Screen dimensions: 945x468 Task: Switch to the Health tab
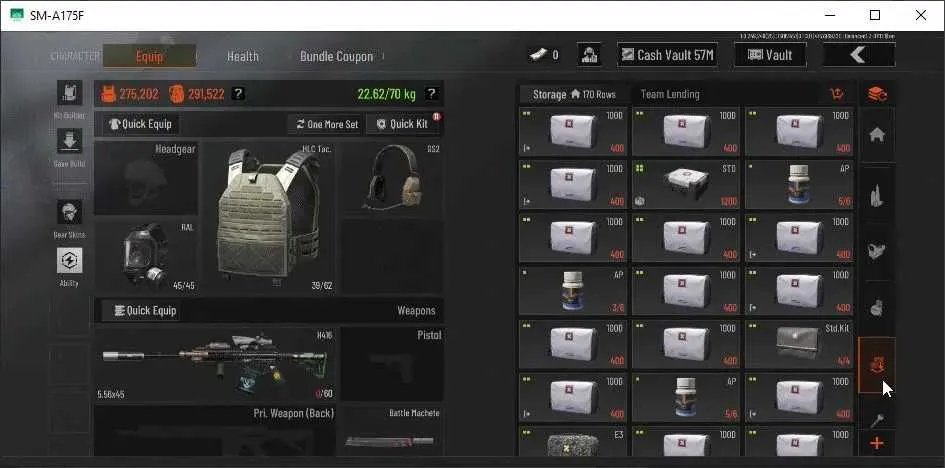pyautogui.click(x=243, y=57)
